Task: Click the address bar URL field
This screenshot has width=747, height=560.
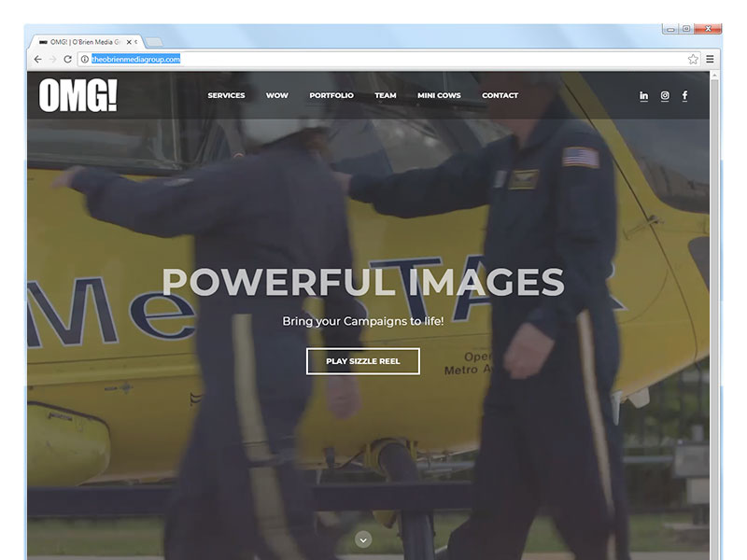Action: click(373, 59)
